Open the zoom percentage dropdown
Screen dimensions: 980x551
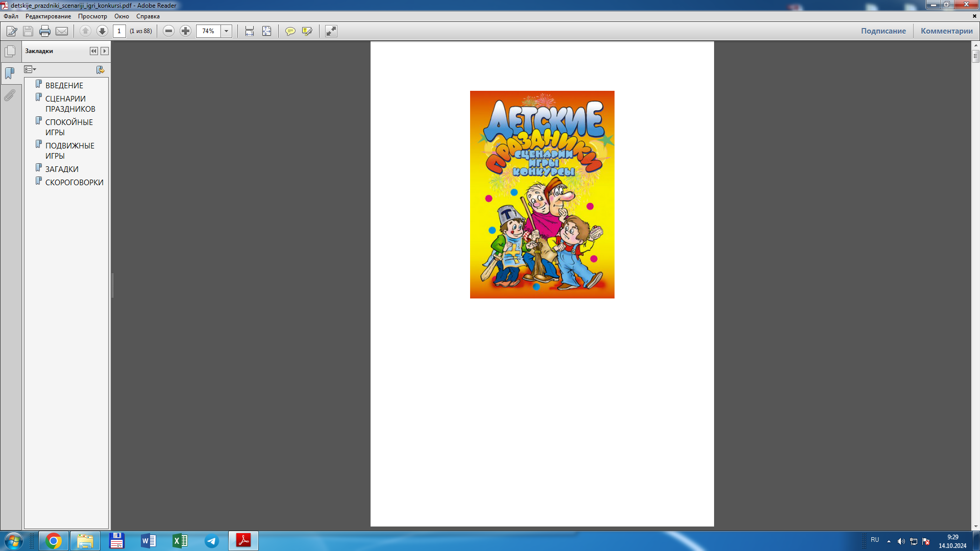tap(226, 31)
